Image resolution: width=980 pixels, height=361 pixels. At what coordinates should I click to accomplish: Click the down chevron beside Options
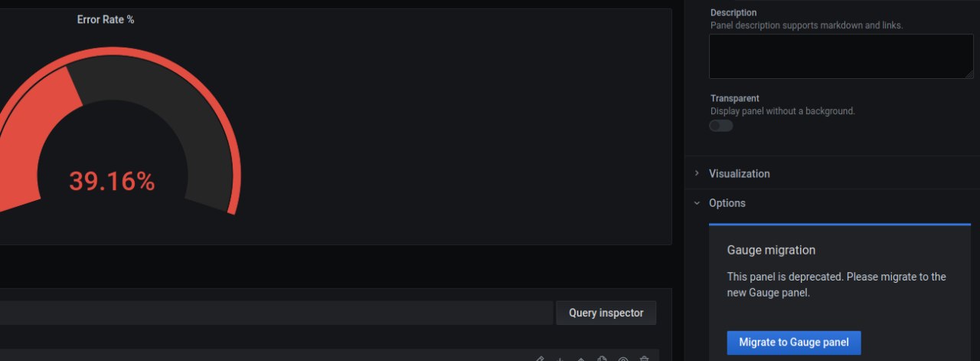point(697,203)
